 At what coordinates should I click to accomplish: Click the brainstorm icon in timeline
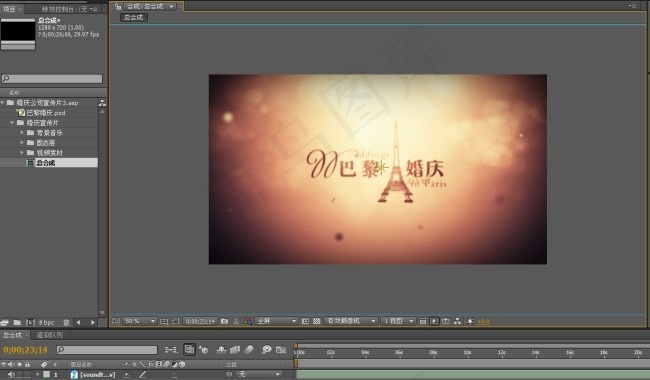point(266,350)
